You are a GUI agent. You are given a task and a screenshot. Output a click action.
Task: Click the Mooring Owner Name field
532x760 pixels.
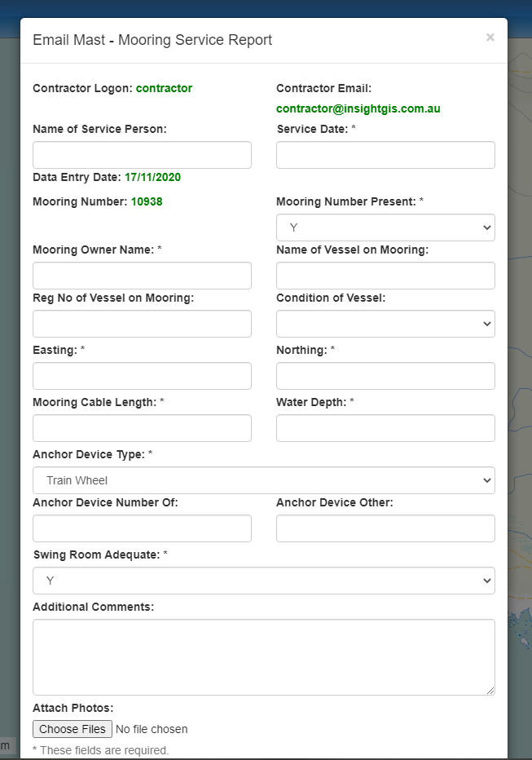point(142,276)
